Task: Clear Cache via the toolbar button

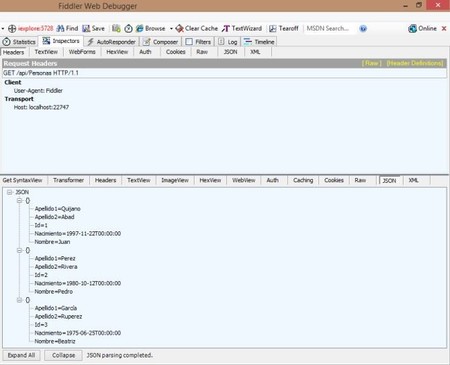Action: 197,29
